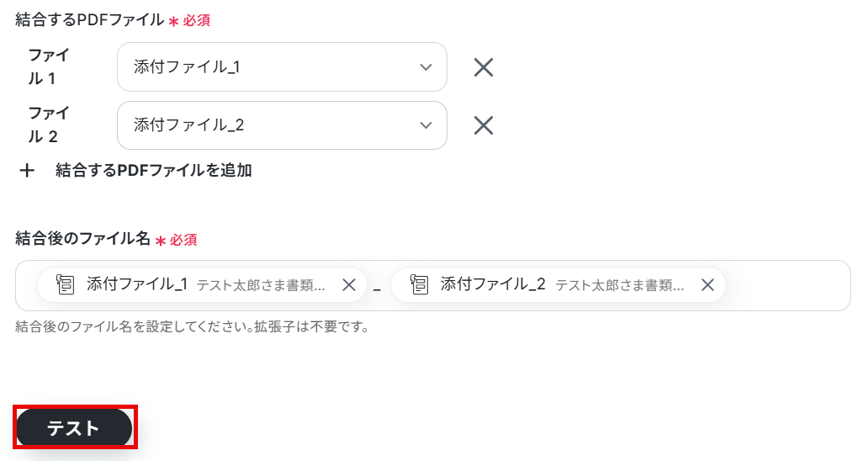The height and width of the screenshot is (461, 868).
Task: Click the document icon in the 添付ファイル_1 chip
Action: (x=65, y=285)
